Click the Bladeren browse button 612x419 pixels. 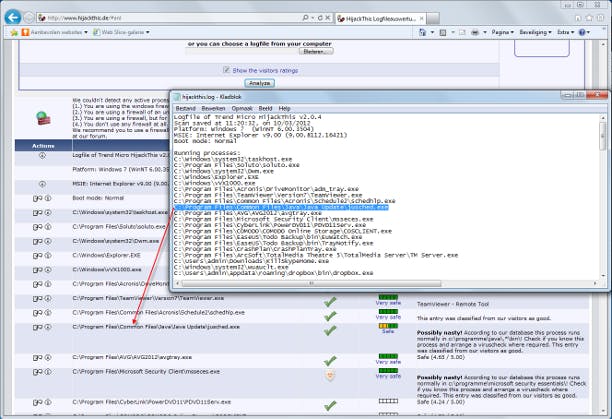point(316,51)
